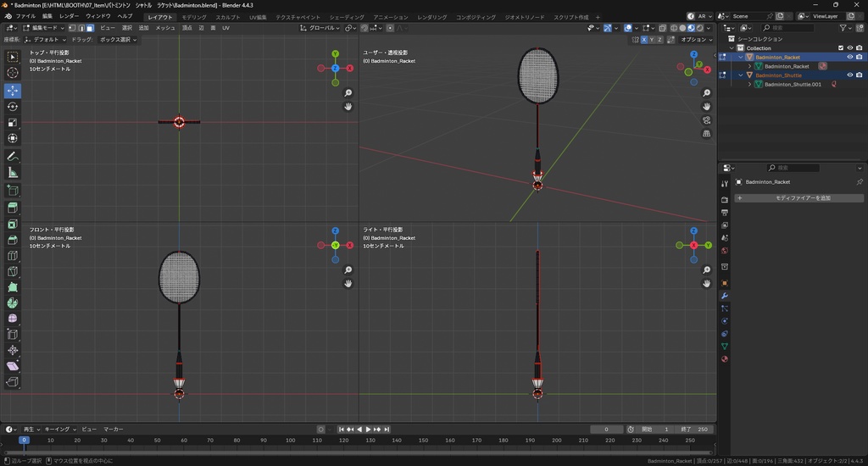
Task: Click the pan hand icon in front viewport
Action: 348,283
